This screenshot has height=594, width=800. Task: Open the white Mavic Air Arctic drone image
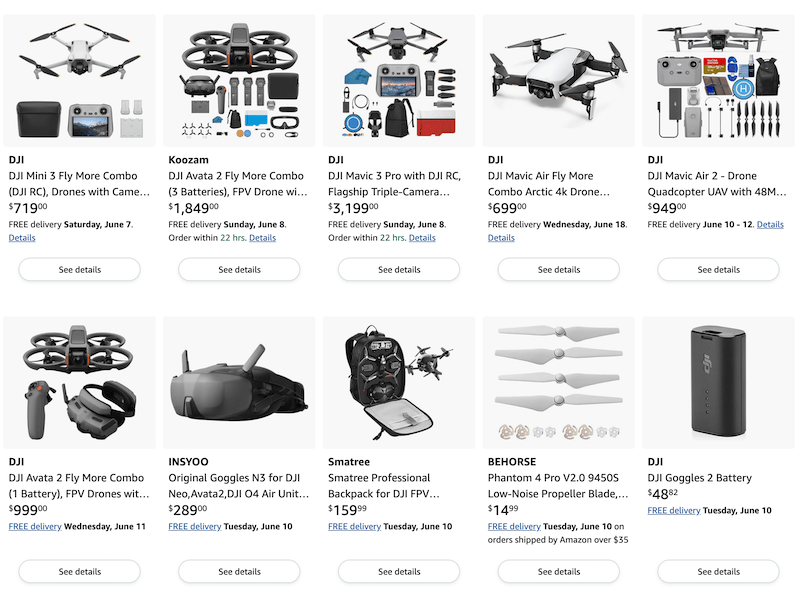pyautogui.click(x=559, y=81)
